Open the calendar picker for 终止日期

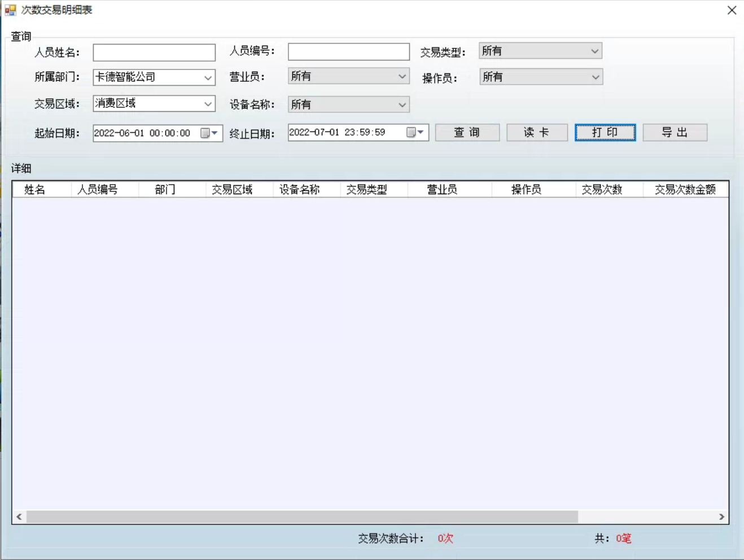[x=415, y=132]
